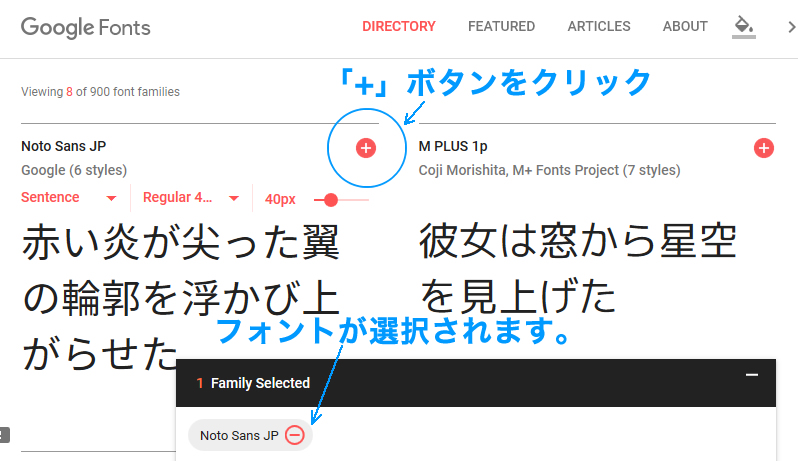Viewport: 798px width, 461px height.
Task: Expand the Regular 400 style dropdown
Action: coord(191,197)
